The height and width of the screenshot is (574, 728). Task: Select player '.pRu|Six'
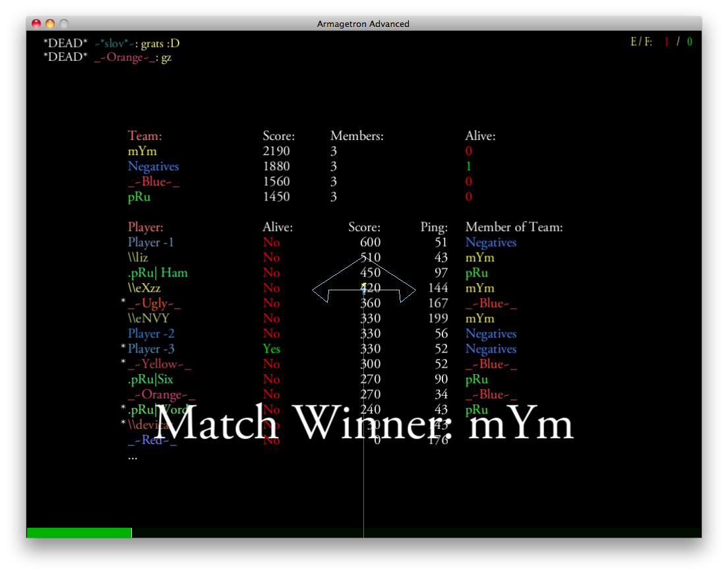tap(150, 379)
